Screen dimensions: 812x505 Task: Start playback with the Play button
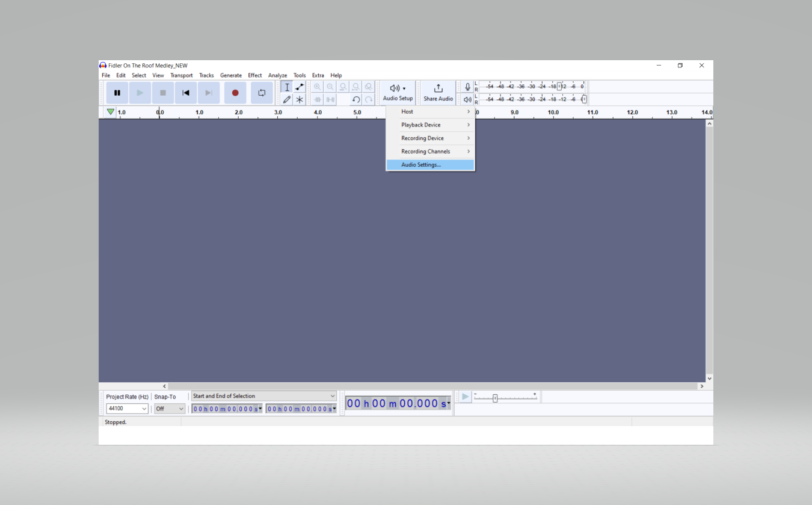pyautogui.click(x=140, y=93)
